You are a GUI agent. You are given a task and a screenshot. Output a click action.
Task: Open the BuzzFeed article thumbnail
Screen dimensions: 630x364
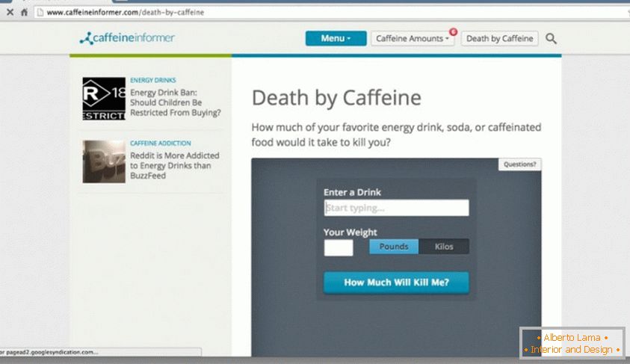pos(104,161)
